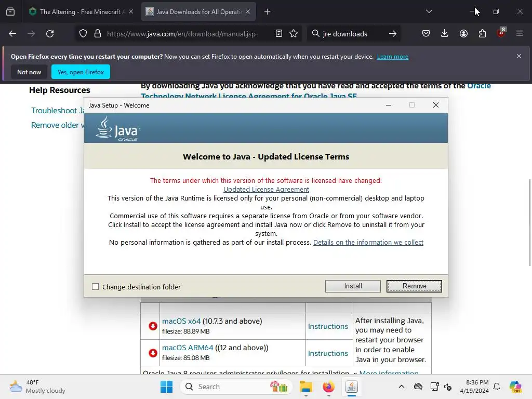Open Details on the information we collect
The width and height of the screenshot is (532, 399).
tap(368, 242)
